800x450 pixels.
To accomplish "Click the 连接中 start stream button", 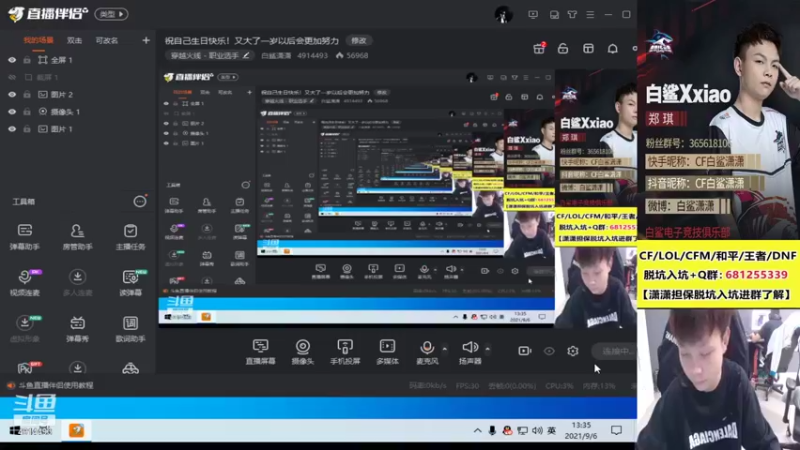I will click(x=614, y=351).
